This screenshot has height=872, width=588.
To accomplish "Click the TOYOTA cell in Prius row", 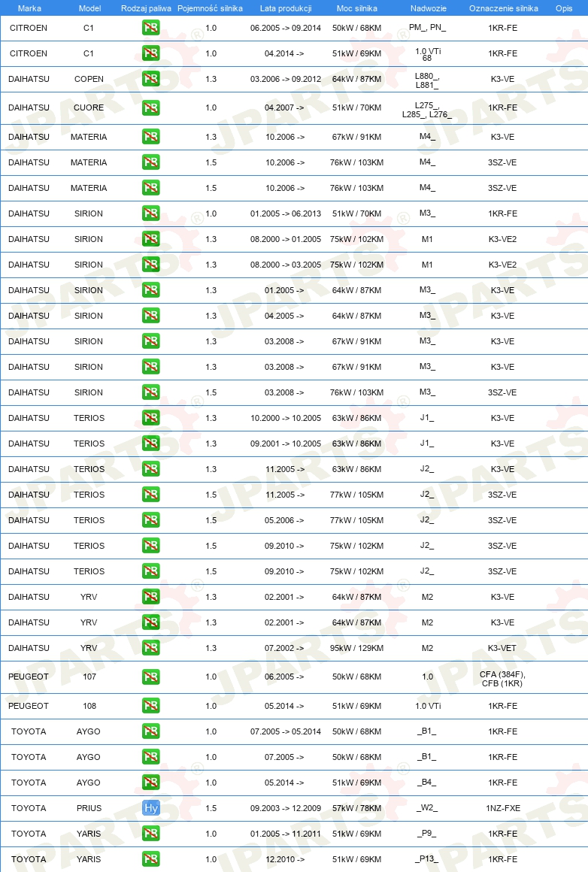I will point(29,809).
